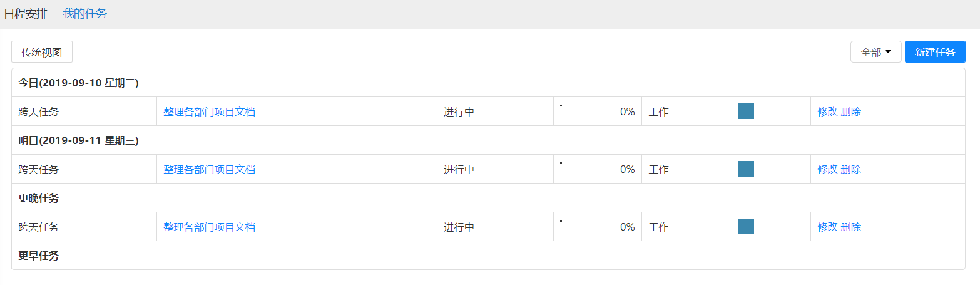Open 整理各部门项目文档 under 更晚任务
The height and width of the screenshot is (285, 980).
pos(209,227)
